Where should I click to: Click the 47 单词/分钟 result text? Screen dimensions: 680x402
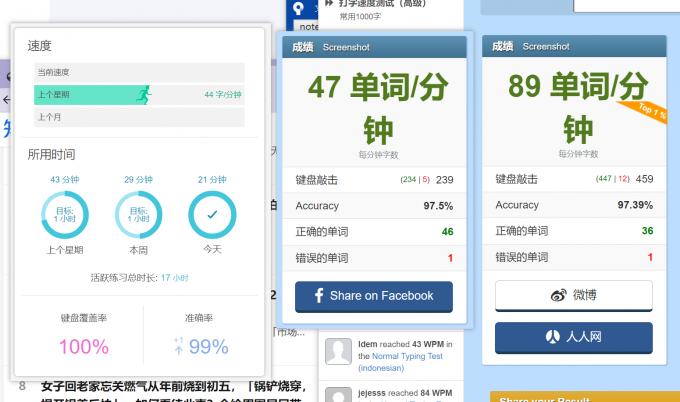(378, 108)
